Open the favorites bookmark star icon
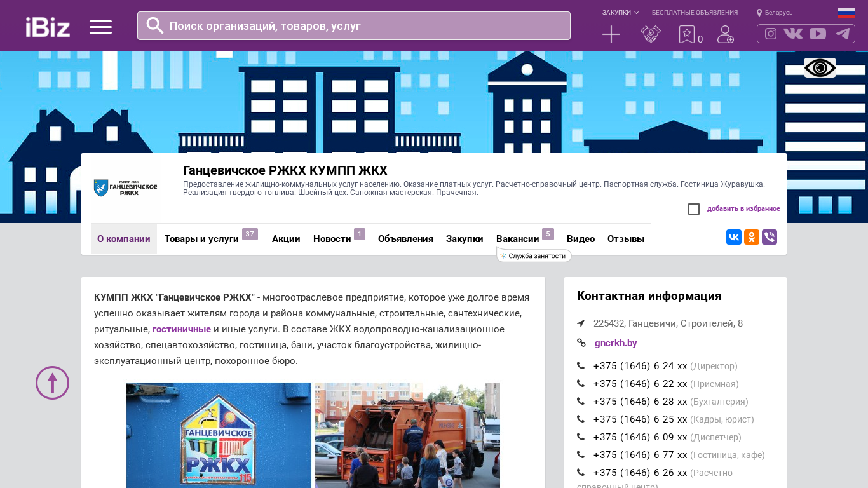868x488 pixels. (687, 34)
